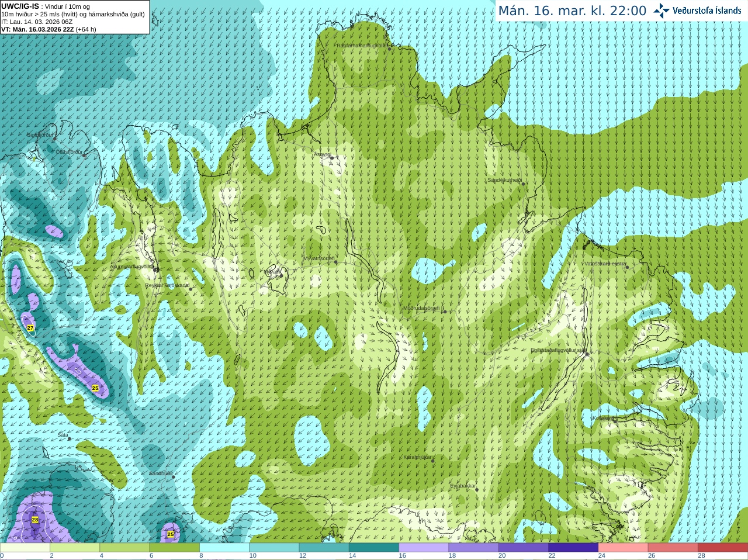Click the Vatnsskarð eystra station label

605,264
